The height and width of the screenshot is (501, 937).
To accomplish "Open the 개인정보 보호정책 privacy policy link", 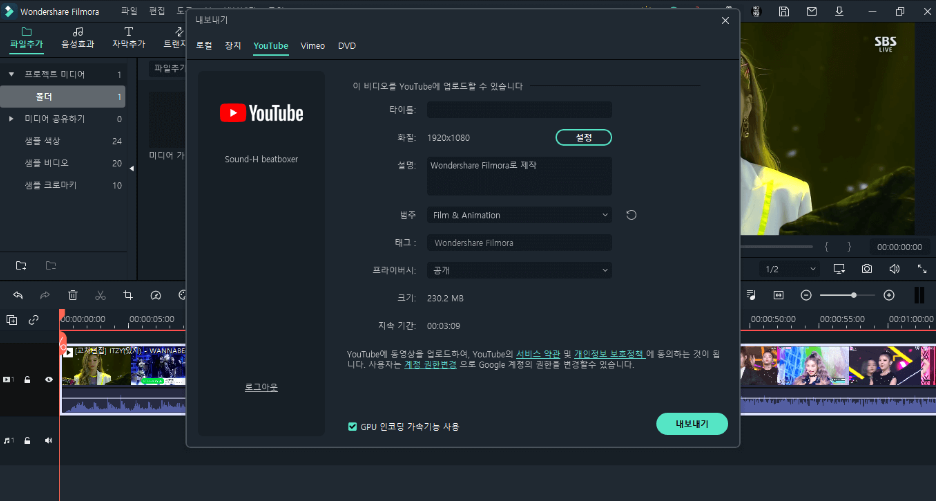I will 610,354.
